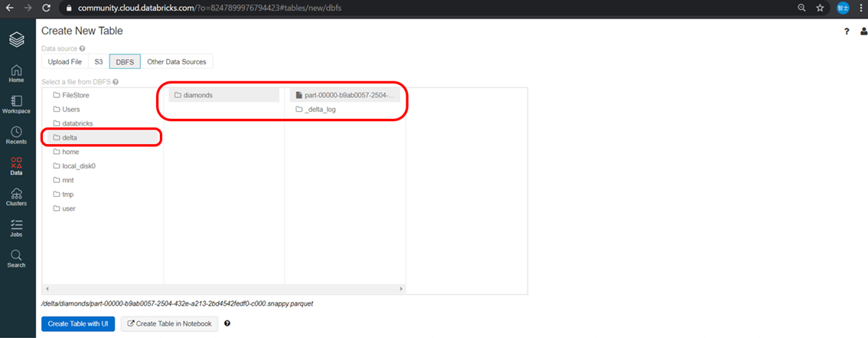Reload the page with browser refresh
868x338 pixels.
point(47,8)
